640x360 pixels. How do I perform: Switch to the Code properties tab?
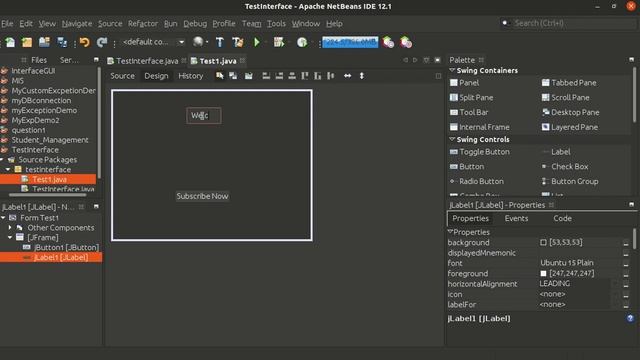coord(562,218)
